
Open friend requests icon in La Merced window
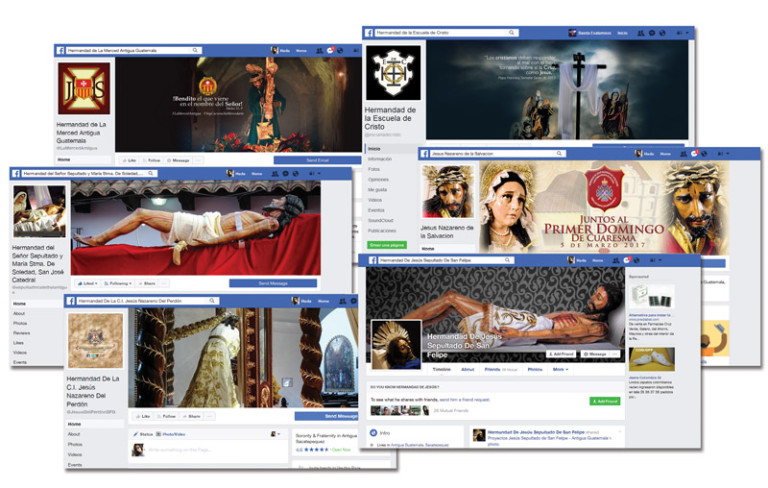pyautogui.click(x=318, y=50)
